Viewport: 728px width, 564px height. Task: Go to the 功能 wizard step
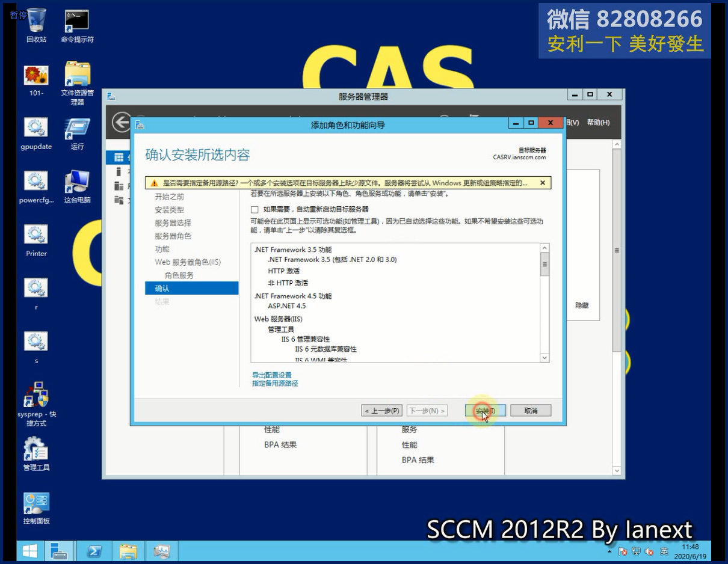click(162, 249)
